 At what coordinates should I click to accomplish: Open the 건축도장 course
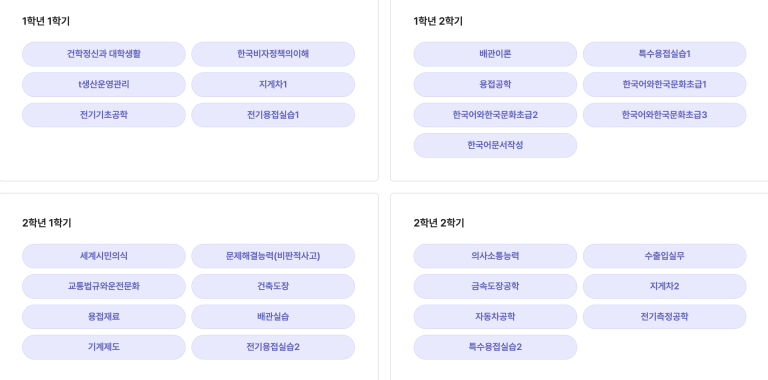[273, 286]
